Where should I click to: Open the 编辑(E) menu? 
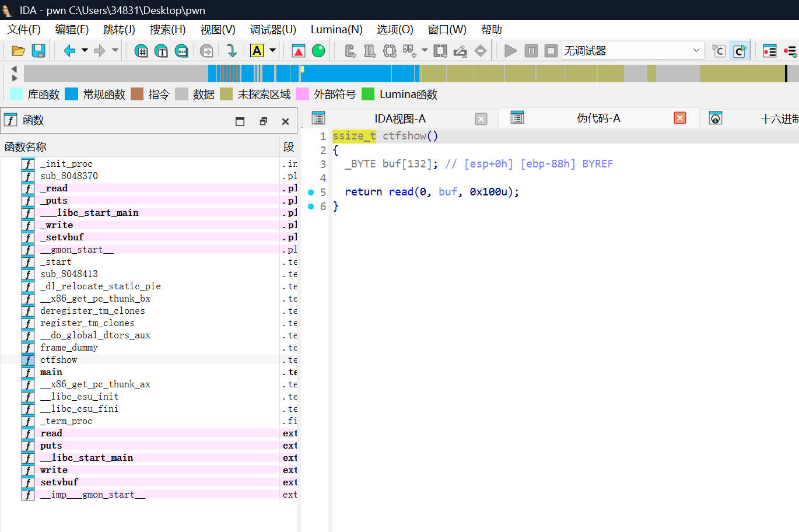point(72,29)
